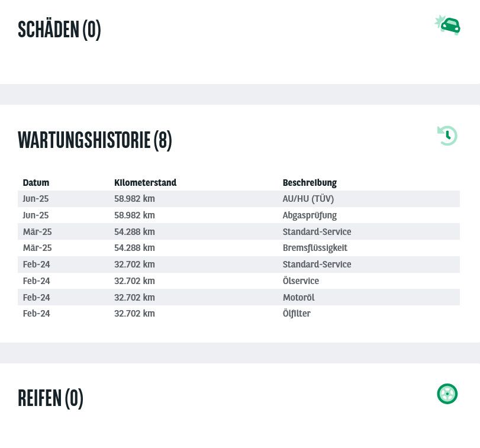Click the Kilometerstand column header

click(145, 183)
